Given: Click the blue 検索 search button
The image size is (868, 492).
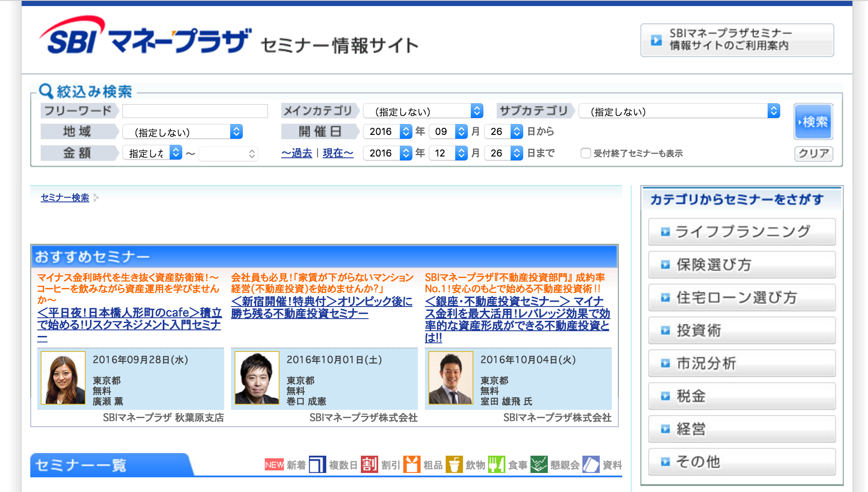Looking at the screenshot, I should [x=813, y=121].
